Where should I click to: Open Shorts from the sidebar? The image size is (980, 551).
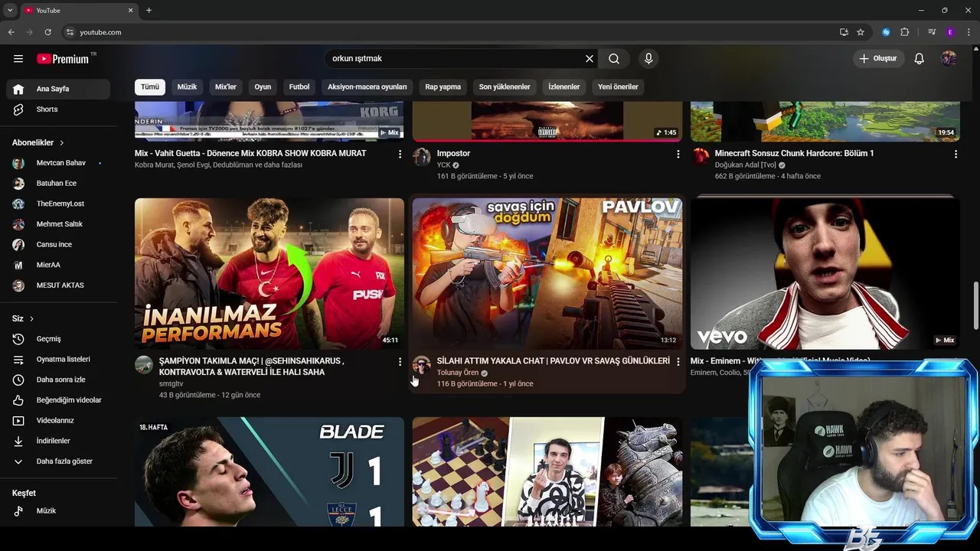pos(58,109)
